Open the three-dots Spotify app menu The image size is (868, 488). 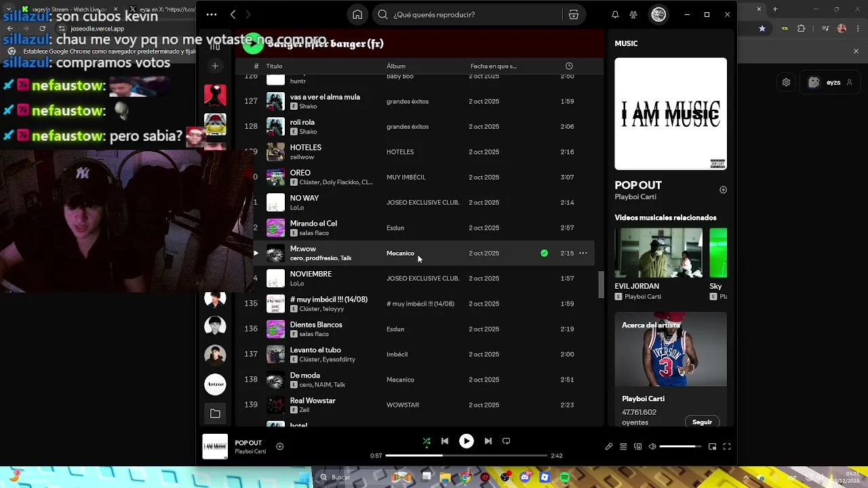[212, 14]
